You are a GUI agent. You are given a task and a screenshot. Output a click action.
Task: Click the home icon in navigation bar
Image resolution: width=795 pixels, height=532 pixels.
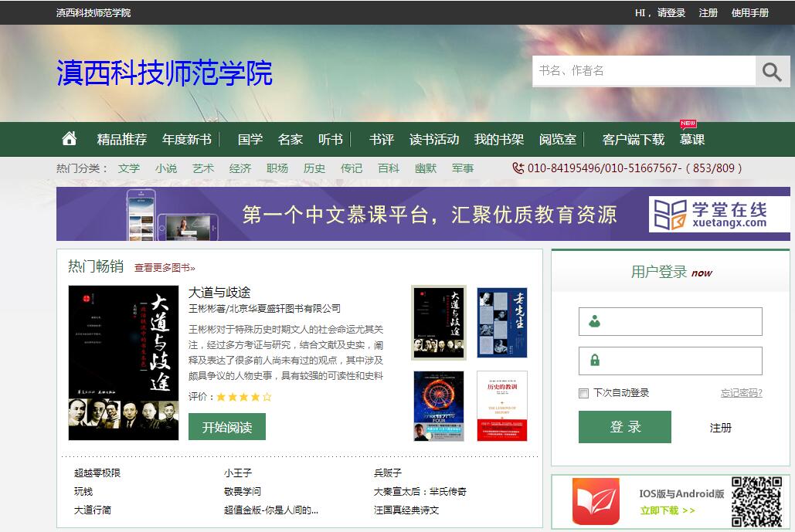point(70,139)
